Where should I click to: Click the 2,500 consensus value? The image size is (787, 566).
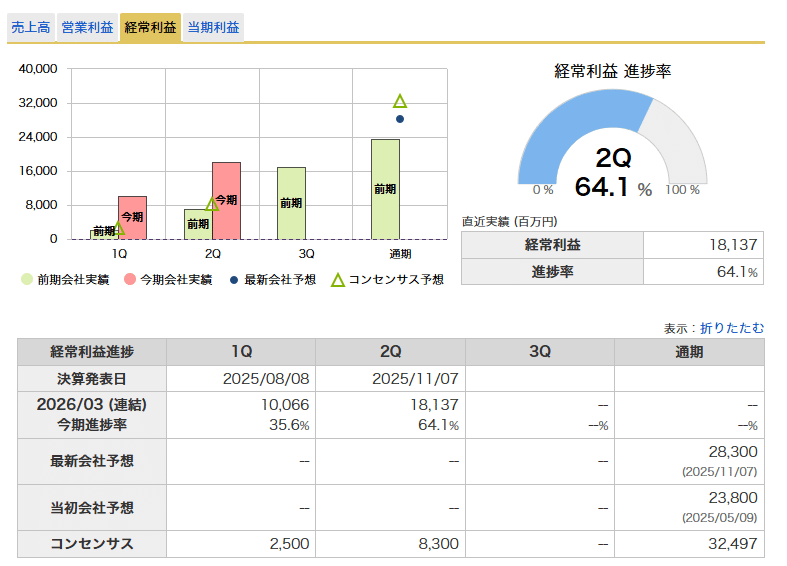(x=289, y=544)
